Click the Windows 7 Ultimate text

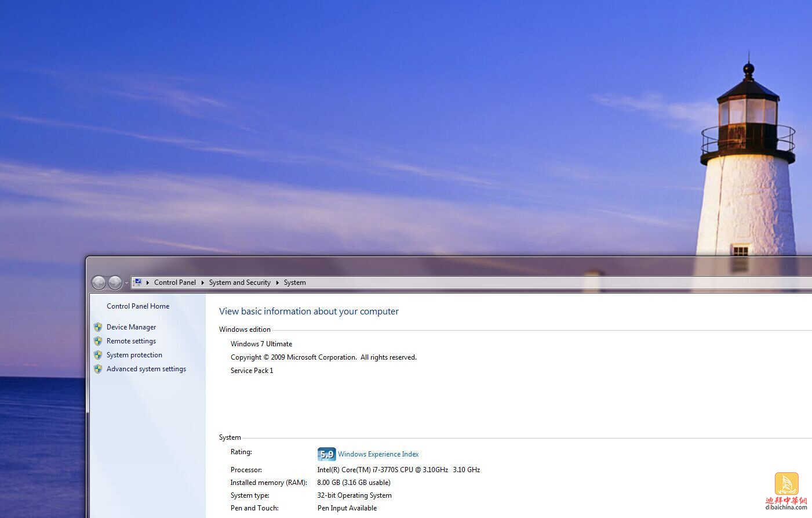261,344
